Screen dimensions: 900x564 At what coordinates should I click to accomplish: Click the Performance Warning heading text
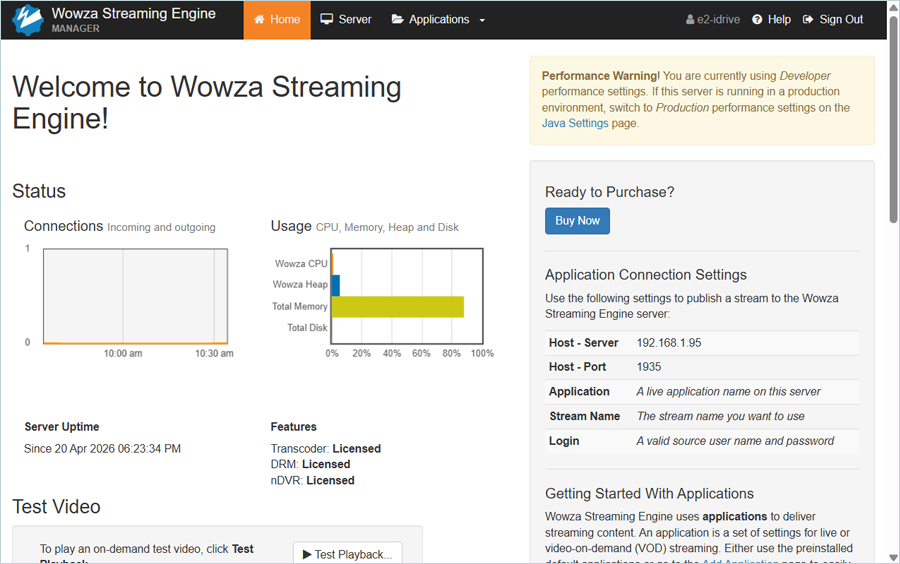click(x=600, y=76)
